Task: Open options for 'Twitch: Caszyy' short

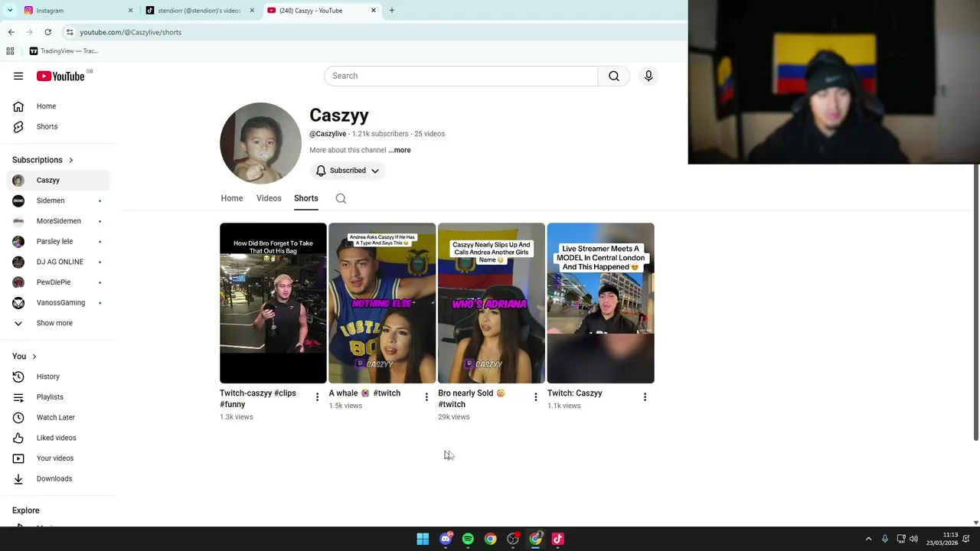Action: point(645,396)
